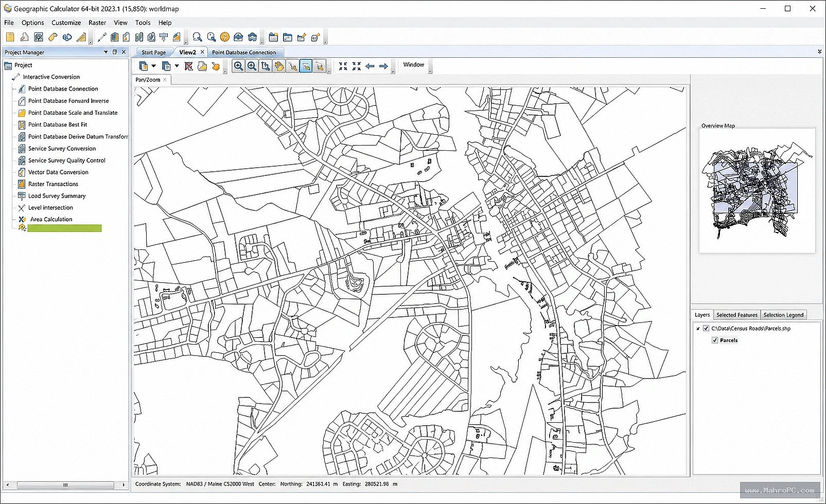Open the Selection Legend tab
826x504 pixels.
[783, 315]
